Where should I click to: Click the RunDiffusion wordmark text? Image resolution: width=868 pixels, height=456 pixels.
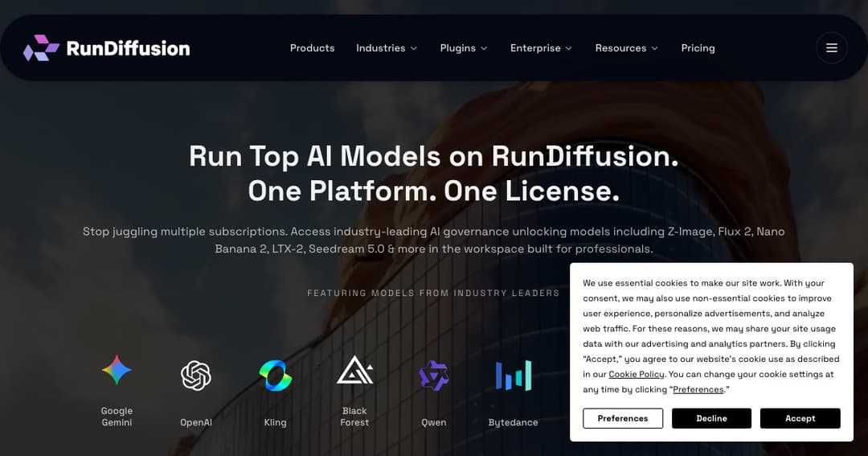pyautogui.click(x=128, y=49)
